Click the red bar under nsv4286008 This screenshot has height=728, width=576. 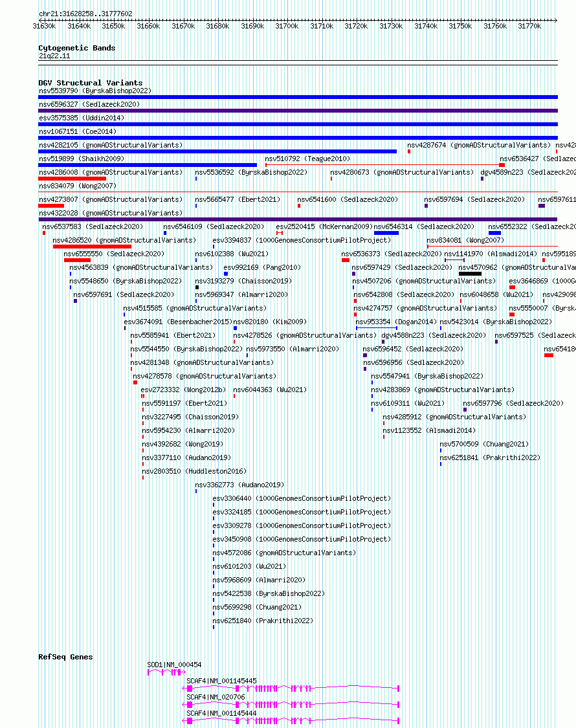[x=72, y=179]
